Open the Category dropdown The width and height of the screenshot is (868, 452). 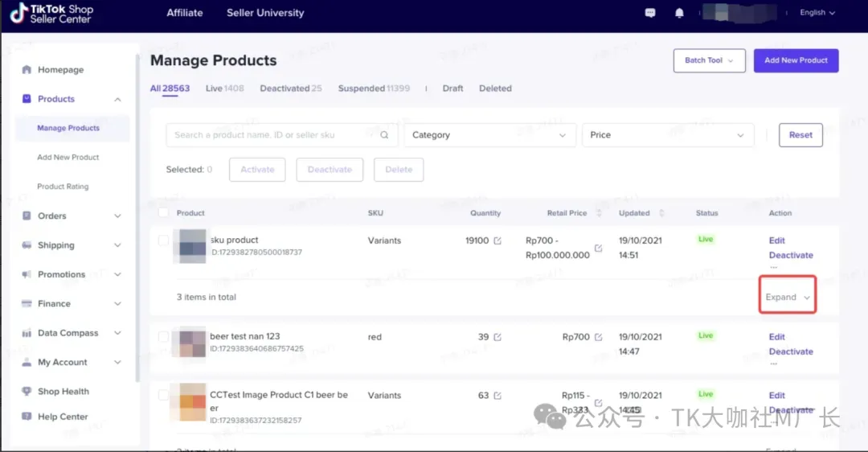click(490, 134)
